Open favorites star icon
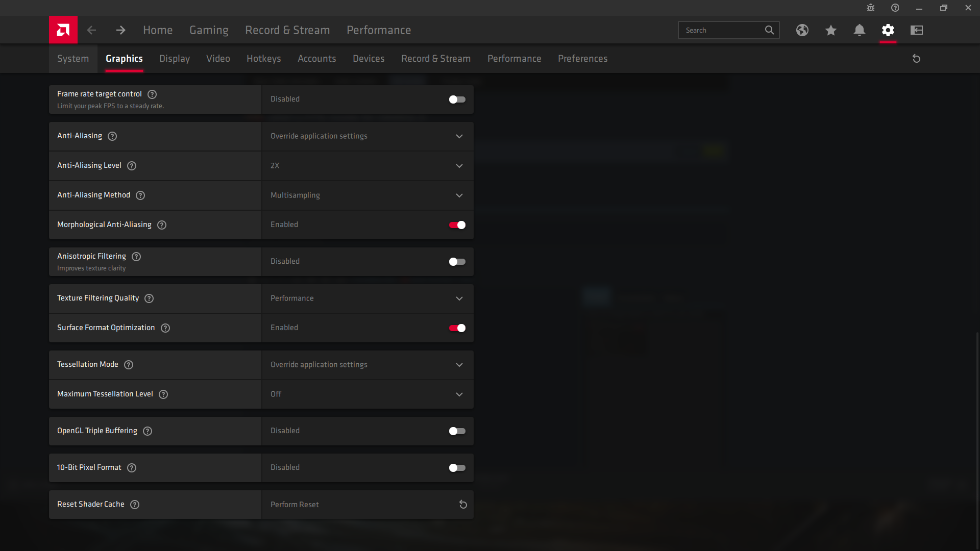The height and width of the screenshot is (551, 980). click(x=830, y=30)
